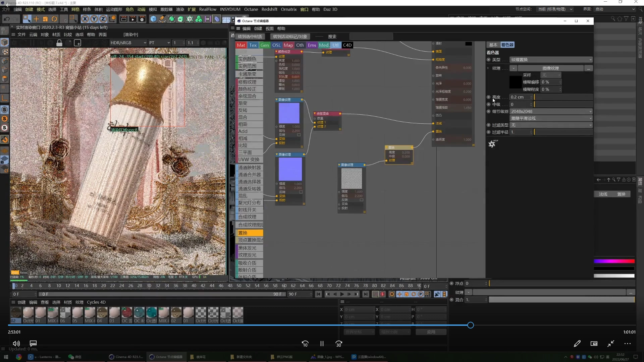Add a cube primitive object

153,19
